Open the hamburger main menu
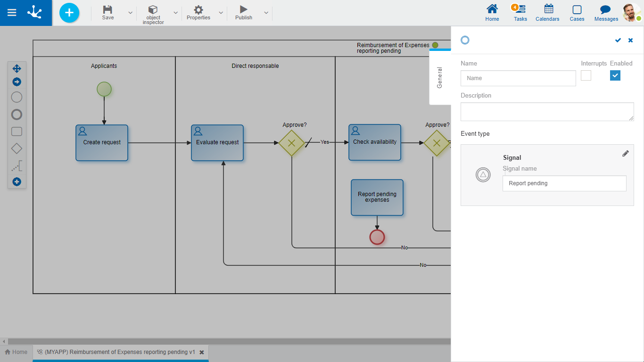644x362 pixels. (12, 13)
